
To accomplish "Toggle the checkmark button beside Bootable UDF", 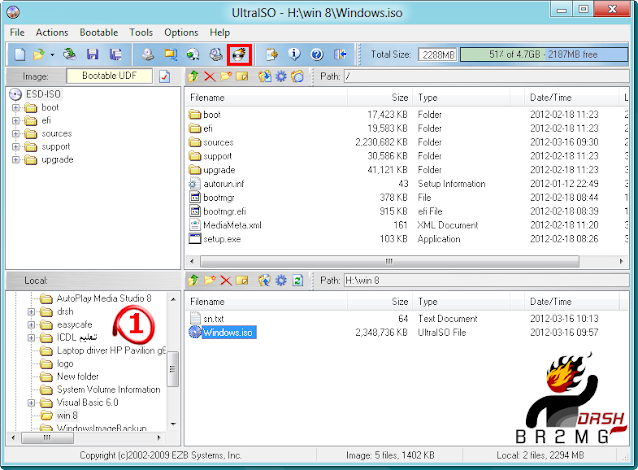I will [x=165, y=76].
